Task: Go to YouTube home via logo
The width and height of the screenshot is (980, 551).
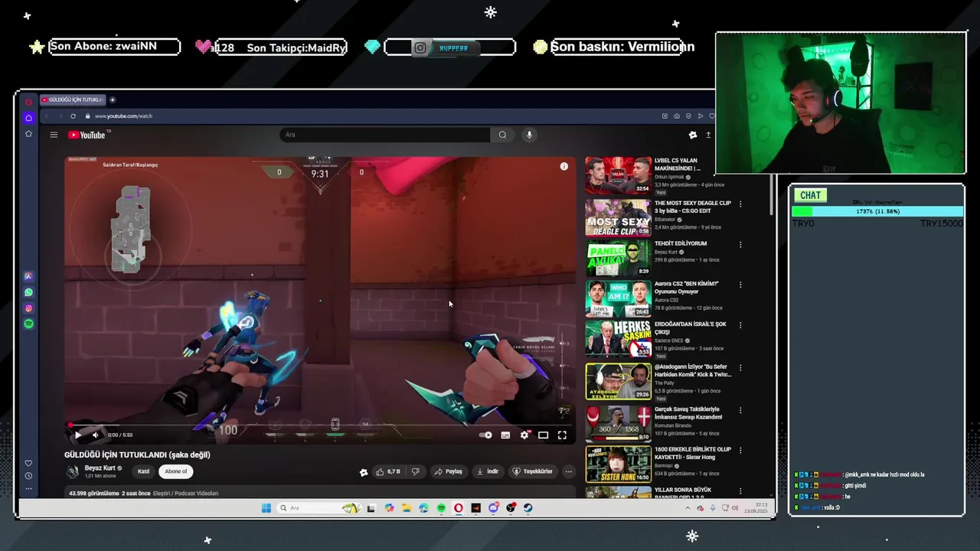Action: coord(87,135)
